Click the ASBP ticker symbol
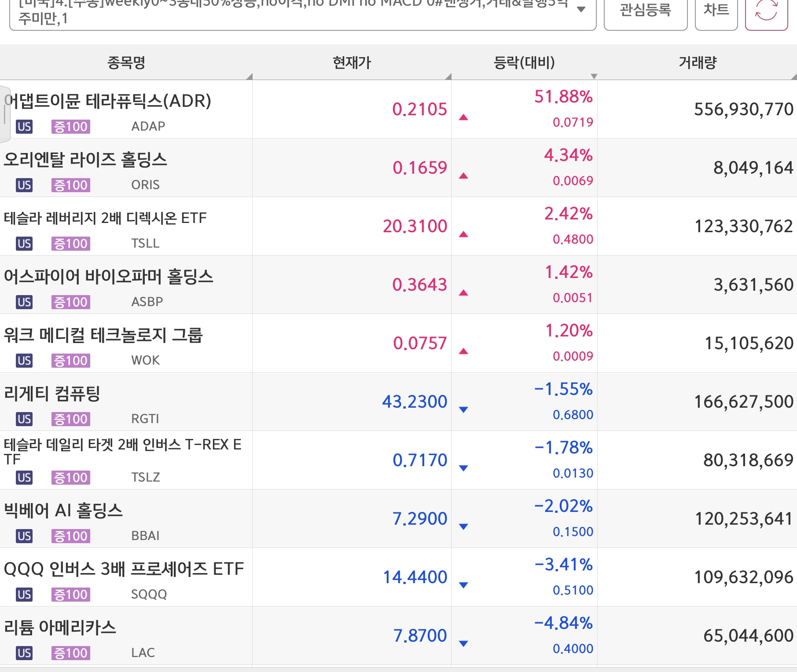The image size is (797, 672). (x=147, y=302)
